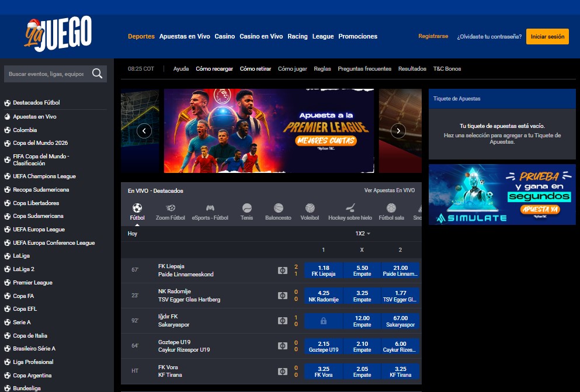
Task: Open Brasileiro Série A in sidebar
Action: pyautogui.click(x=34, y=348)
